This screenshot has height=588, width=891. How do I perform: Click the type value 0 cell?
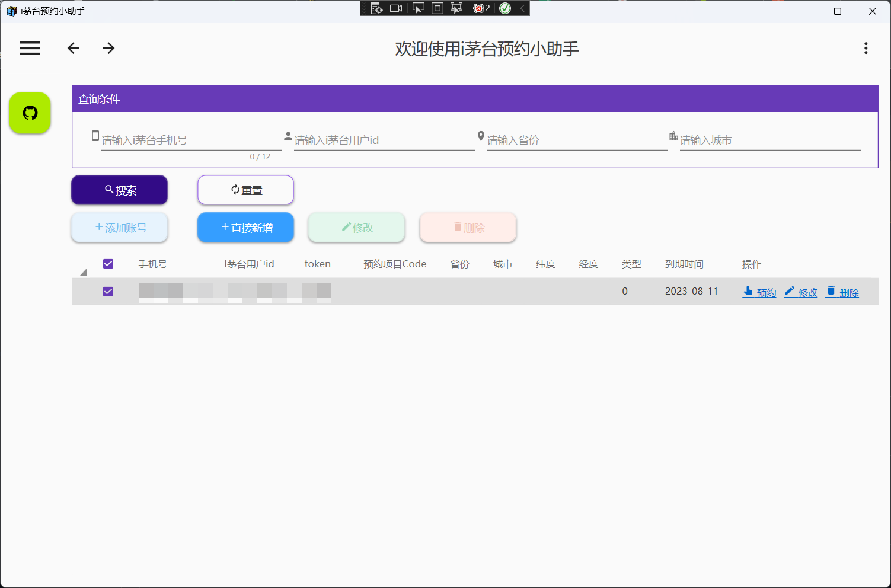pyautogui.click(x=625, y=291)
